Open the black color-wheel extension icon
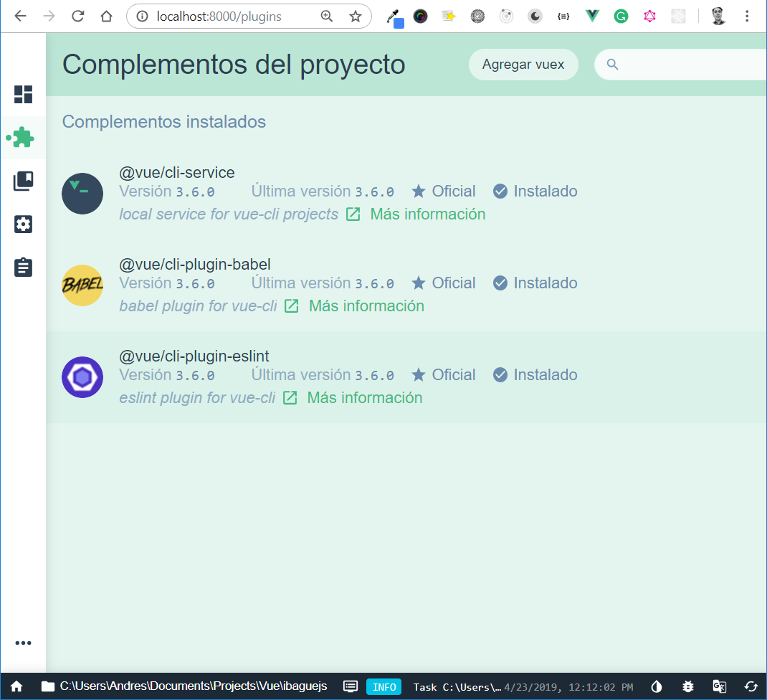Image resolution: width=767 pixels, height=700 pixels. coord(420,16)
